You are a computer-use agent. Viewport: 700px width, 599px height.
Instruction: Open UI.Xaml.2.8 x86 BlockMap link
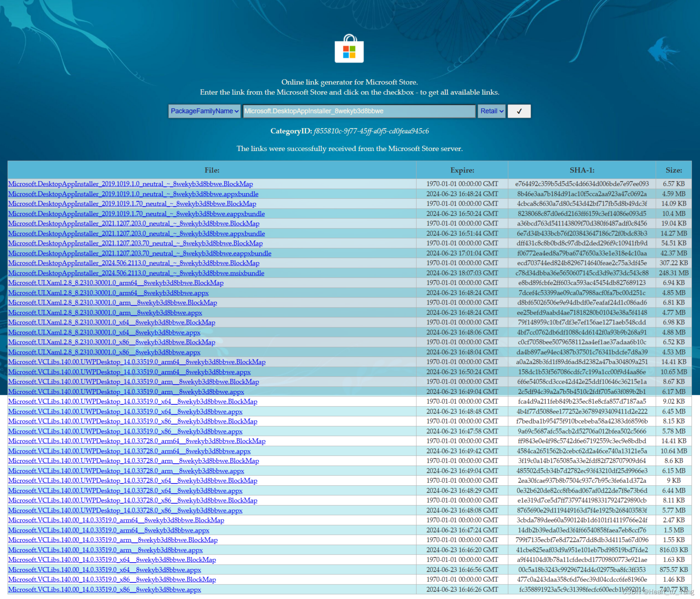pyautogui.click(x=112, y=342)
